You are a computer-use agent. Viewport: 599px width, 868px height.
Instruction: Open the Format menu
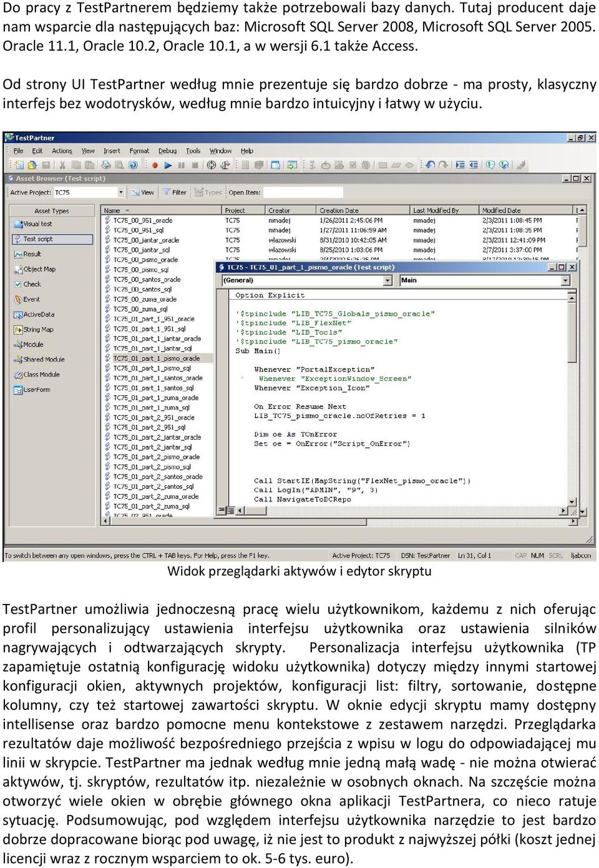click(x=139, y=150)
